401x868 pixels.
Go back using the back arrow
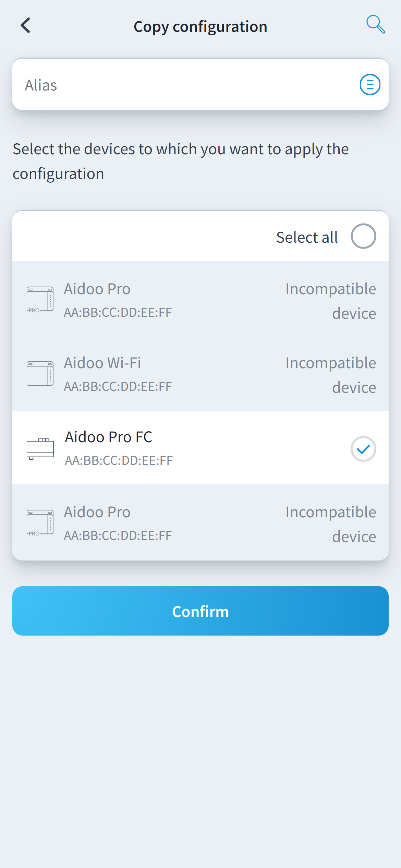pyautogui.click(x=26, y=25)
